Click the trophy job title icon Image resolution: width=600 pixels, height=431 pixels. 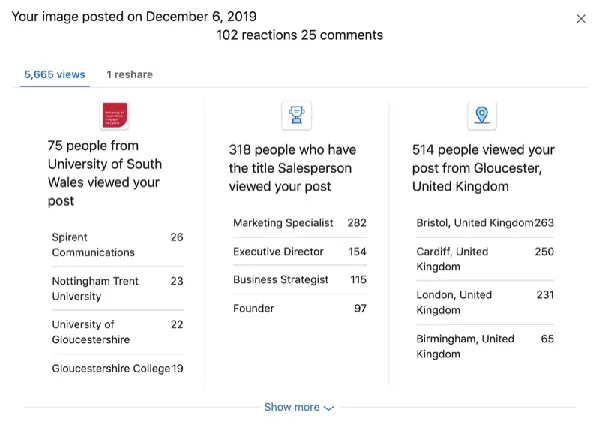pyautogui.click(x=297, y=115)
